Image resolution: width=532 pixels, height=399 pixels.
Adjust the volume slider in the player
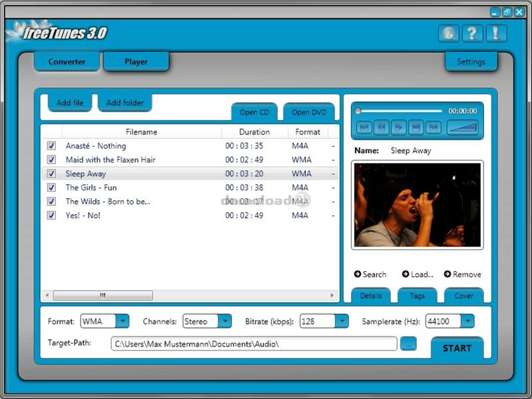click(462, 127)
